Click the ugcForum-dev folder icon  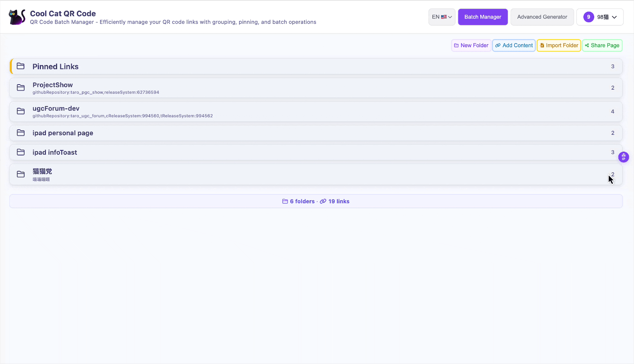point(21,111)
